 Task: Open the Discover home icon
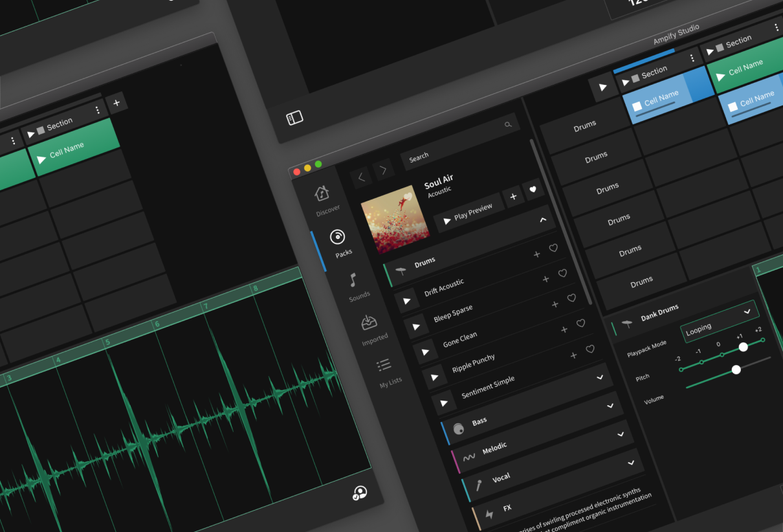tap(322, 193)
